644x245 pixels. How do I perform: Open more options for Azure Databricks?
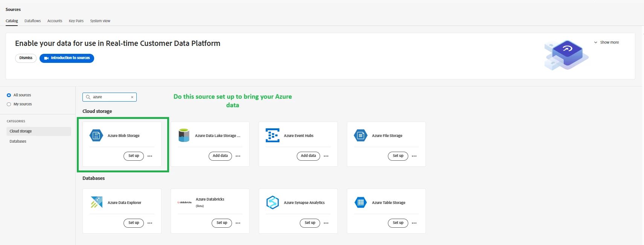238,223
